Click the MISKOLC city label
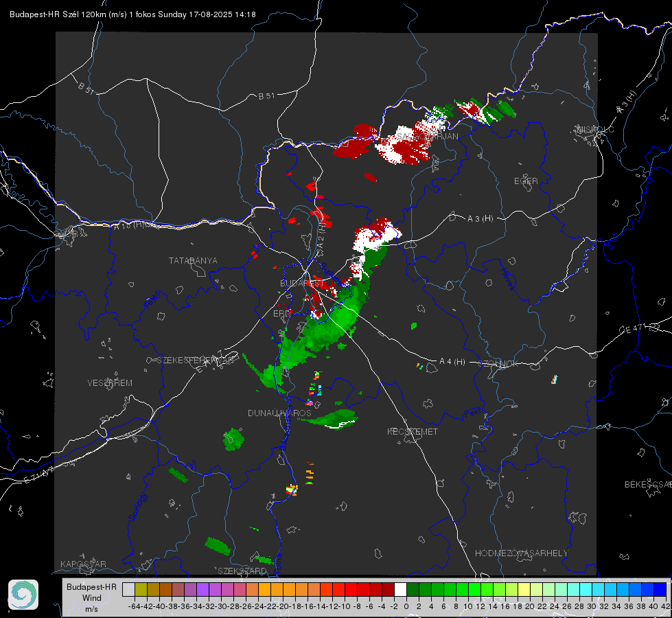672x618 pixels. point(595,129)
